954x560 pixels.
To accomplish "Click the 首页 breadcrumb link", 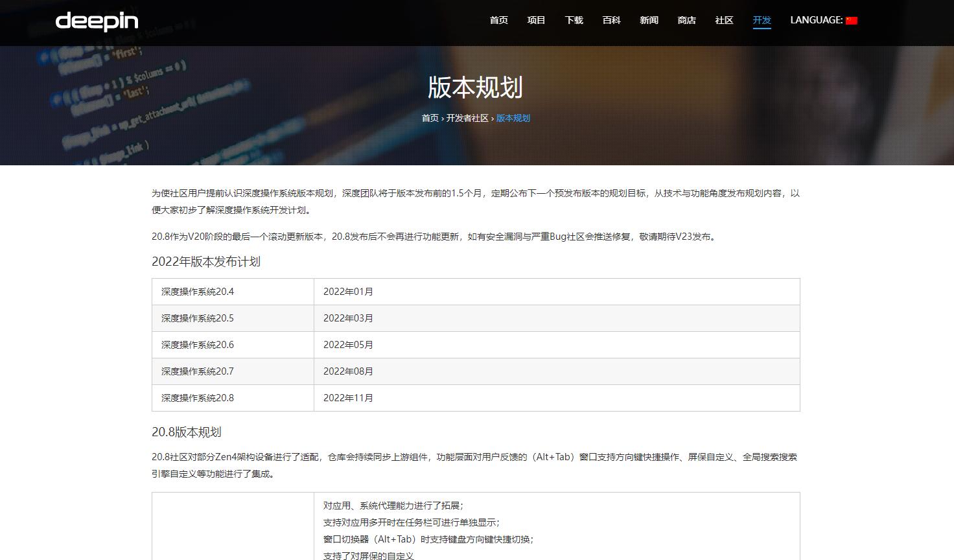I will click(x=431, y=118).
